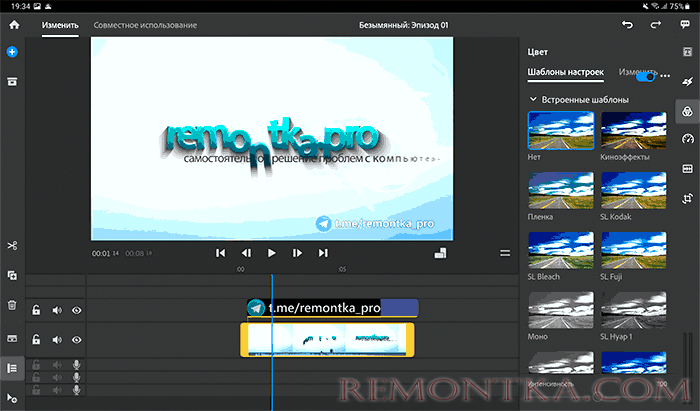The height and width of the screenshot is (411, 700).
Task: Toggle the color preset effect switch
Action: pos(646,77)
